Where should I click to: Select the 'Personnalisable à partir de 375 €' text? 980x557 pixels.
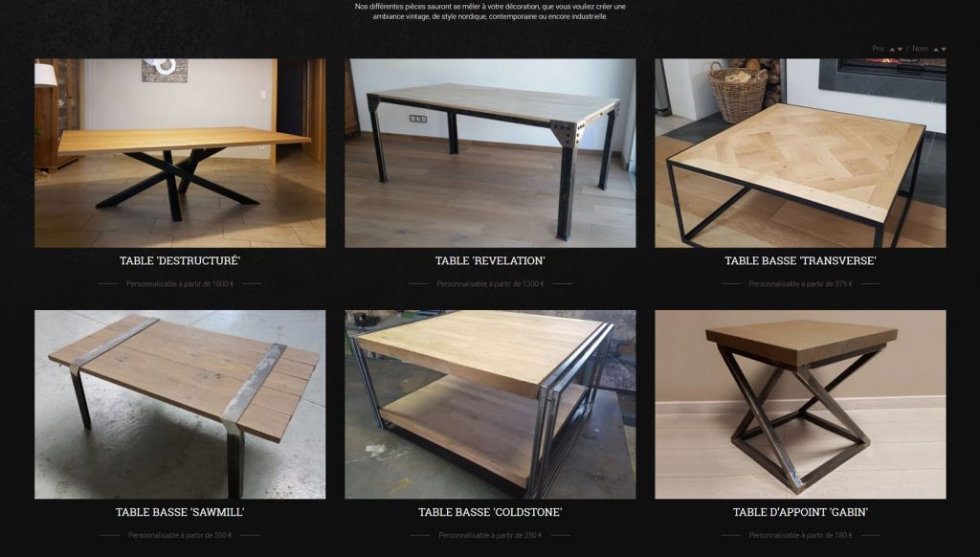pyautogui.click(x=800, y=284)
